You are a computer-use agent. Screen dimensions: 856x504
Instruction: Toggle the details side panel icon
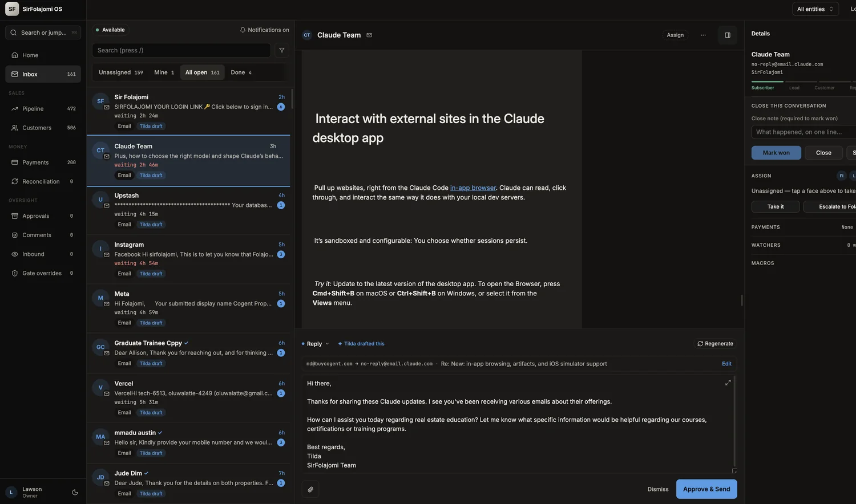point(728,35)
